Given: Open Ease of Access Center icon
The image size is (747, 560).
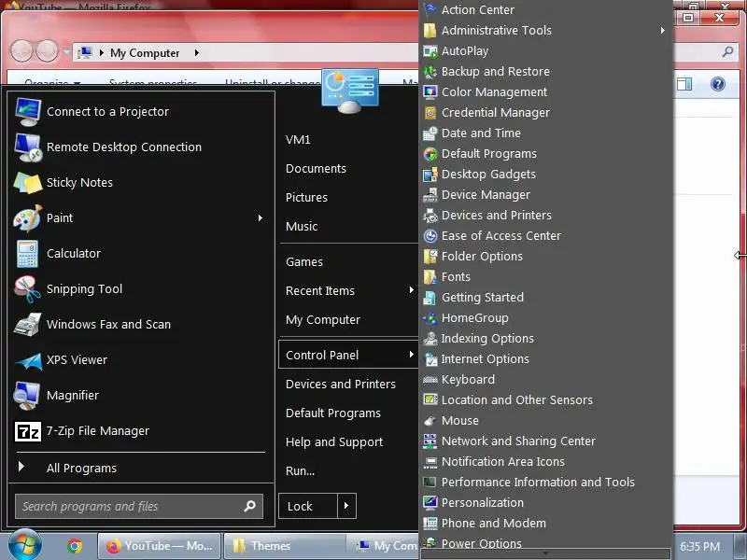Looking at the screenshot, I should tap(430, 236).
